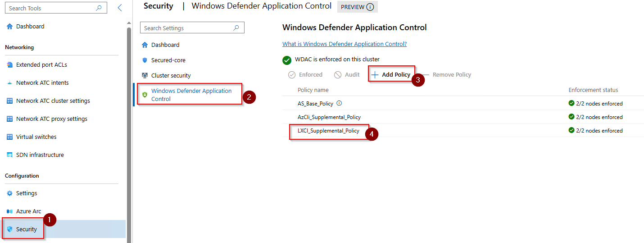This screenshot has height=243, width=644.
Task: Open the Network ATC cluster settings tool
Action: (x=53, y=101)
